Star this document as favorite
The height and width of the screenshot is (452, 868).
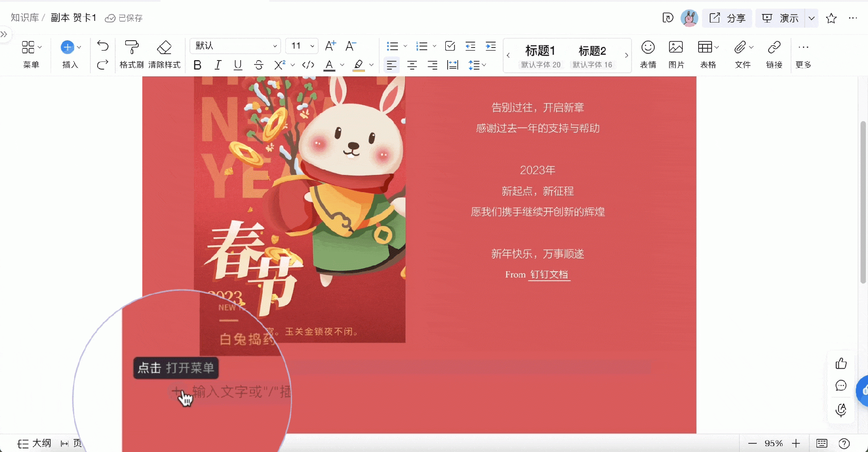[x=831, y=18]
